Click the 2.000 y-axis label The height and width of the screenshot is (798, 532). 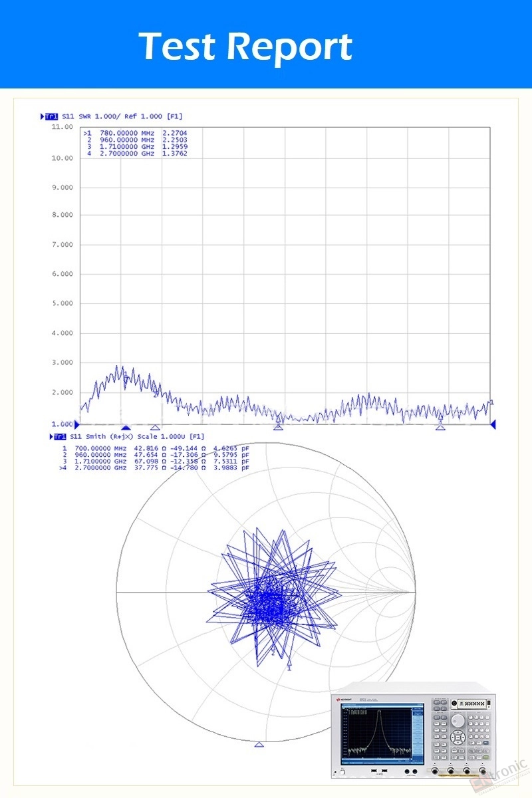pyautogui.click(x=63, y=392)
